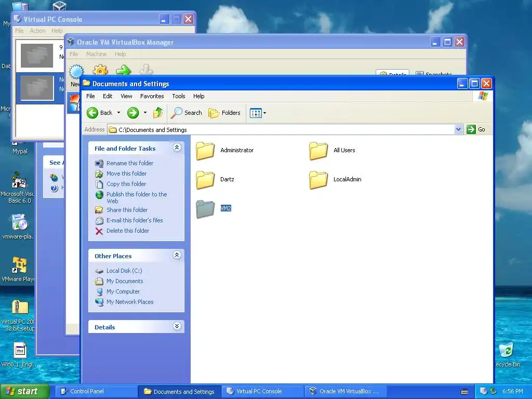Open the Favorites menu
Screen dimensions: 532x399
point(152,96)
